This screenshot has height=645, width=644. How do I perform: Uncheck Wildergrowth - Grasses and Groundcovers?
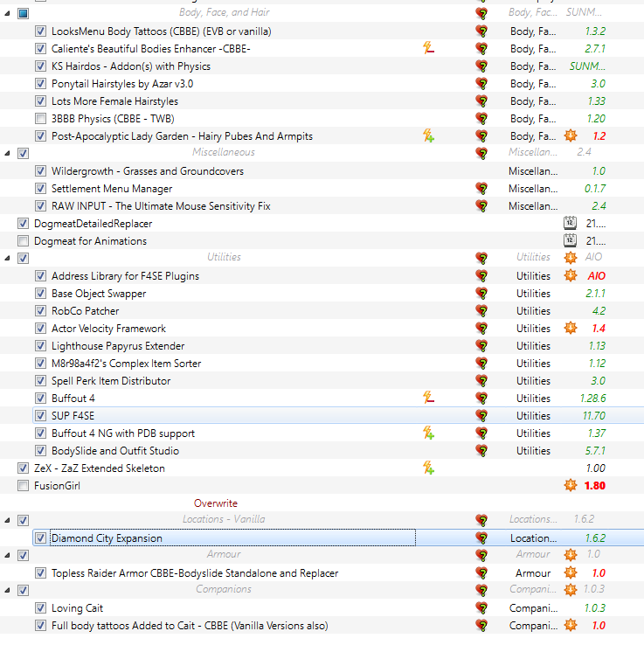click(x=40, y=170)
